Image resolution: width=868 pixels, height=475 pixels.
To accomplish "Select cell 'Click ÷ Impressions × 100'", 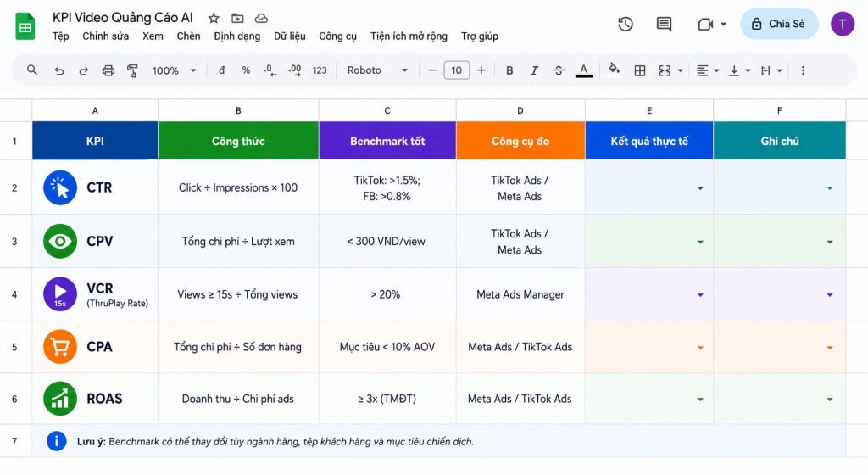I will point(238,187).
